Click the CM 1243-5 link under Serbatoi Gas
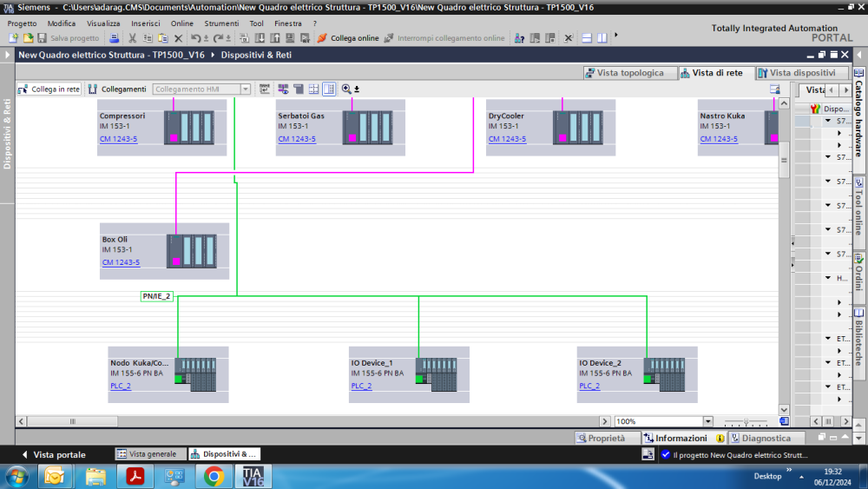The width and height of the screenshot is (868, 489). click(297, 139)
